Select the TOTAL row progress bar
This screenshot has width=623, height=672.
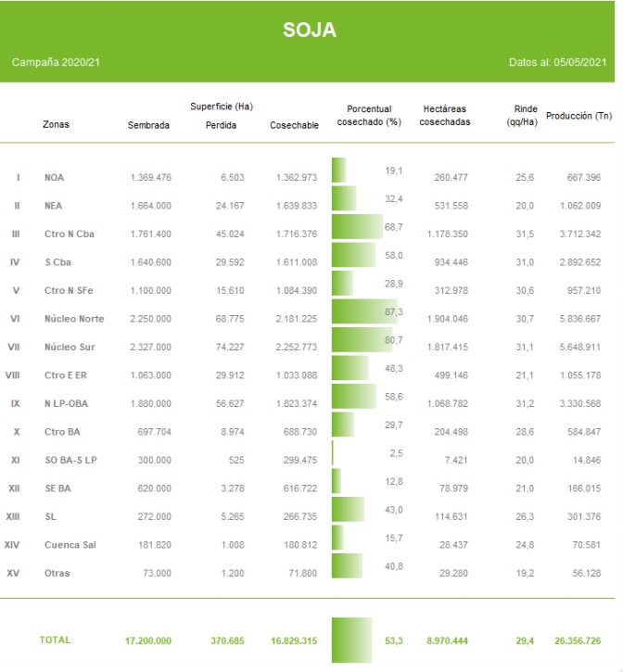(x=350, y=640)
